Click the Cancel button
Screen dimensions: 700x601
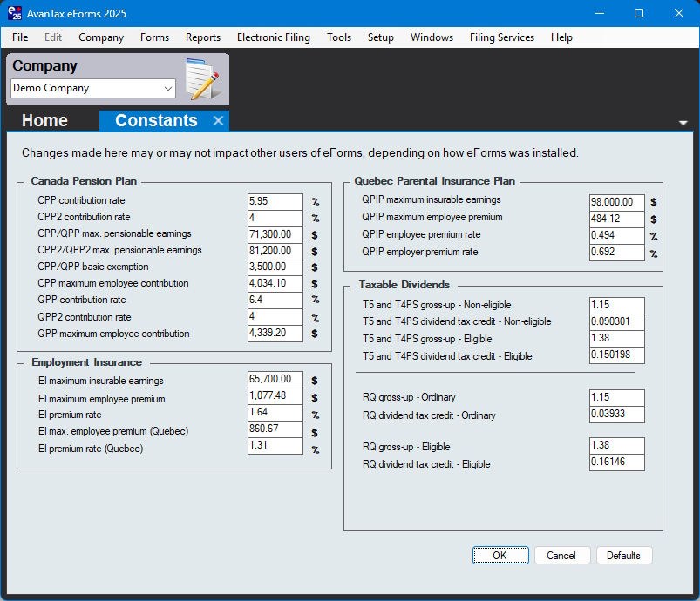point(561,556)
